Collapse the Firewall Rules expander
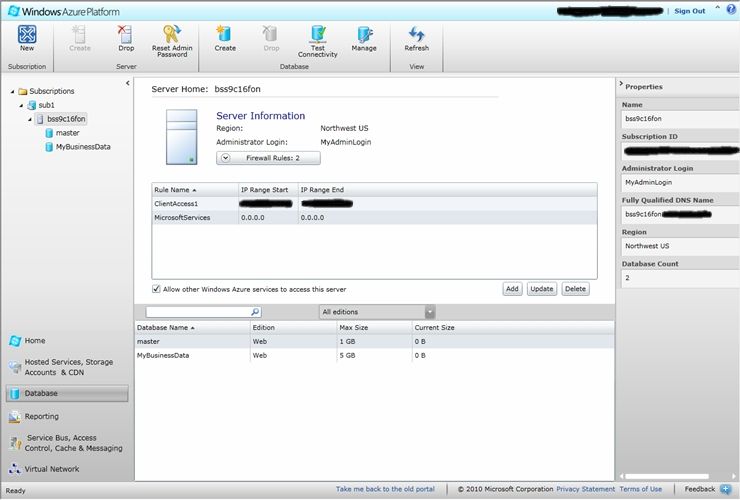The height and width of the screenshot is (500, 740). (x=226, y=158)
